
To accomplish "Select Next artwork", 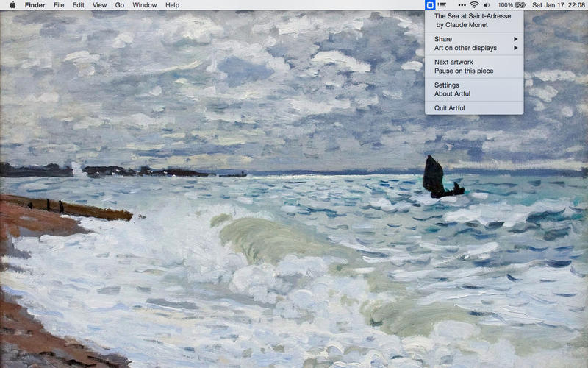I will tap(474, 62).
